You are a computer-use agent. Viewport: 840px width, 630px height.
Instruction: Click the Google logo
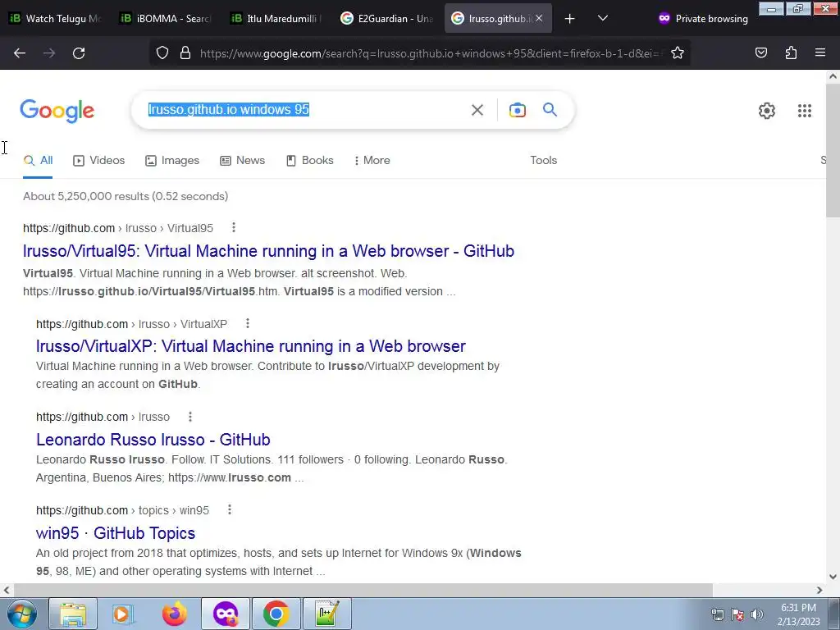(57, 111)
